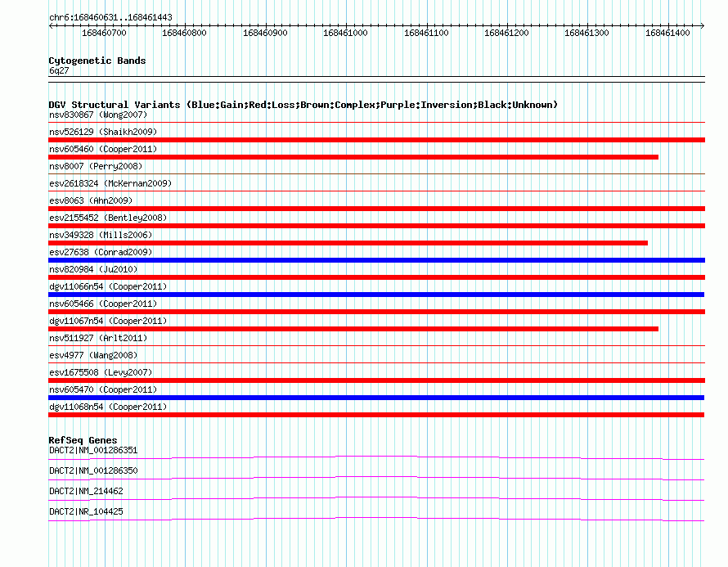
Task: Open transcript DACT2|NM_001286351
Action: [x=93, y=451]
